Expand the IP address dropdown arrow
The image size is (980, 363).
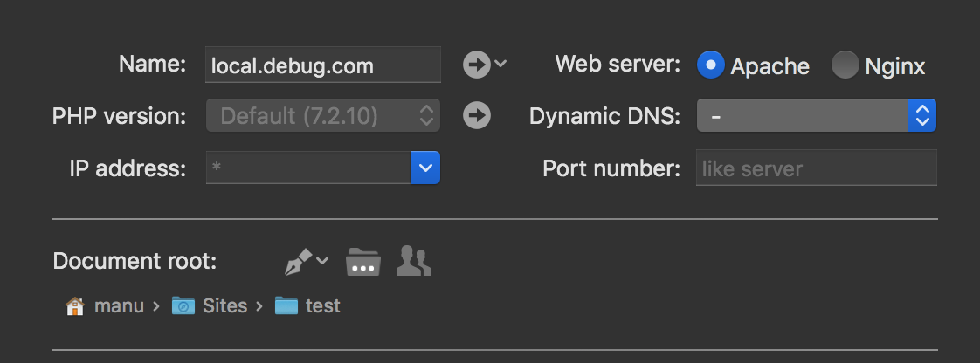pyautogui.click(x=424, y=168)
